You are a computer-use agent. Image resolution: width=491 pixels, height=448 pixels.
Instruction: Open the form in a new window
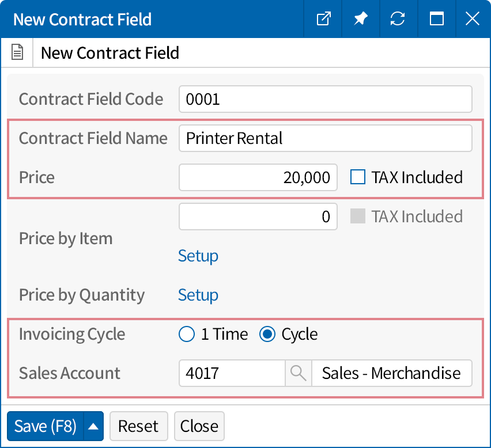click(324, 19)
